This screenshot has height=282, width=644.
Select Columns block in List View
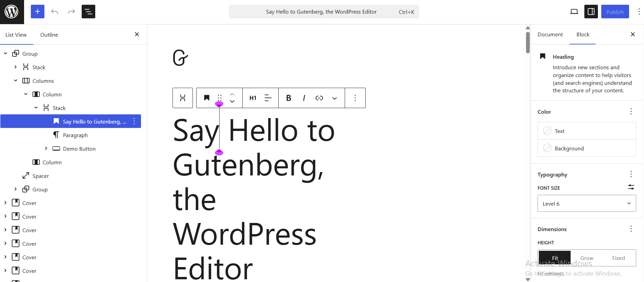(x=43, y=81)
